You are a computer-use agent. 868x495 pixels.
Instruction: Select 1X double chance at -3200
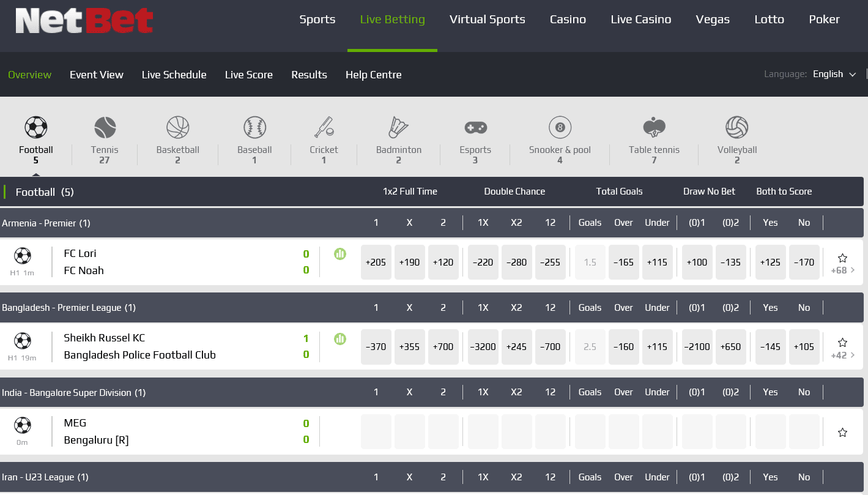click(483, 347)
